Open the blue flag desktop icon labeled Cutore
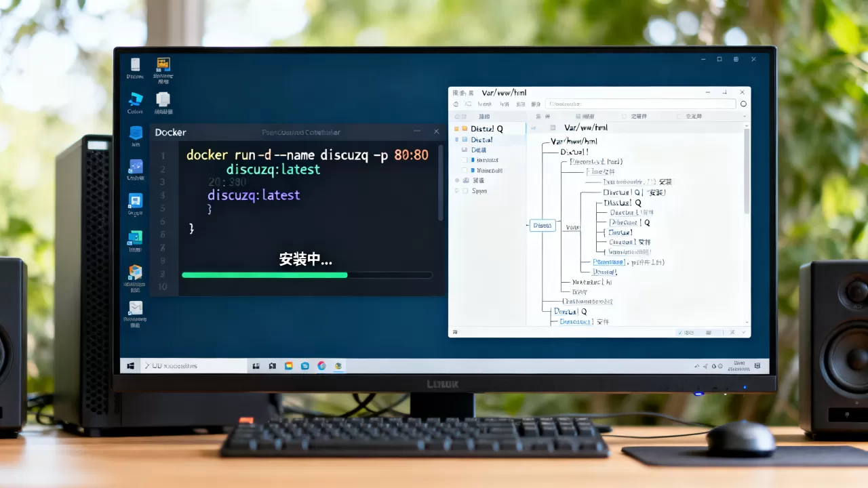 pos(135,99)
